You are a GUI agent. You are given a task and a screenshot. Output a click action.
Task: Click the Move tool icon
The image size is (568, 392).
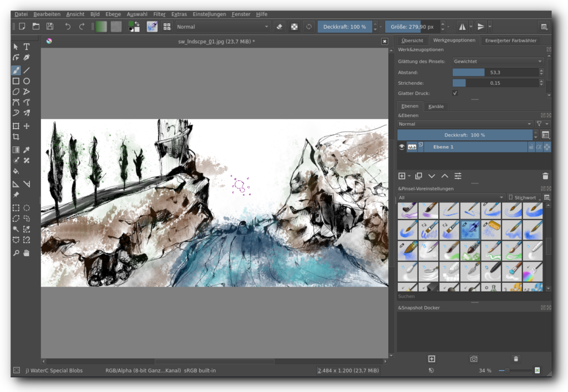click(27, 126)
